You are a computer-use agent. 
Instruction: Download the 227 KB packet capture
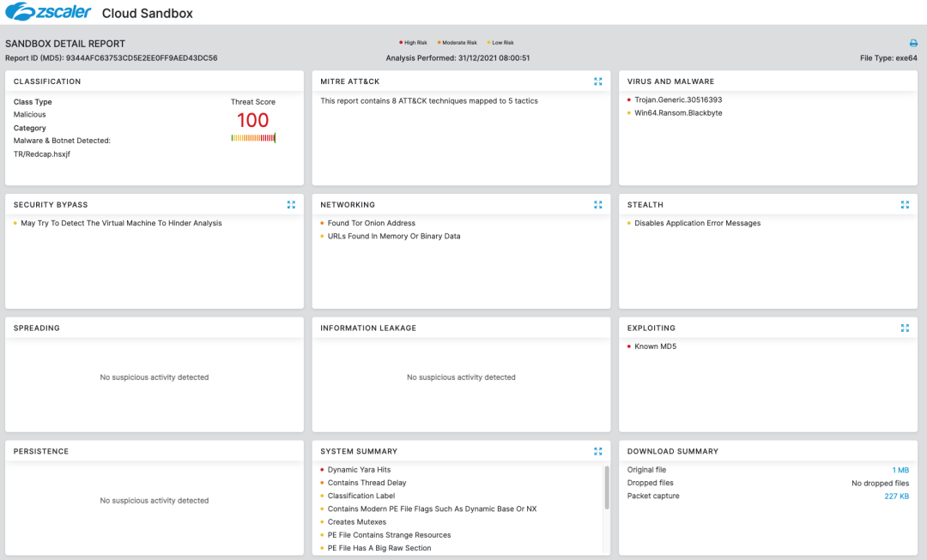coord(896,497)
